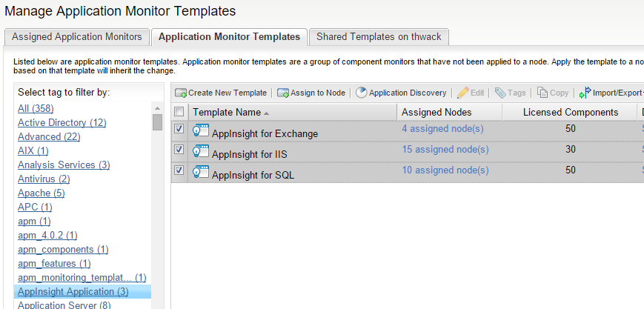Screen dimensions: 644x309
Task: Toggle the select-all checkbox in table header
Action: (179, 111)
